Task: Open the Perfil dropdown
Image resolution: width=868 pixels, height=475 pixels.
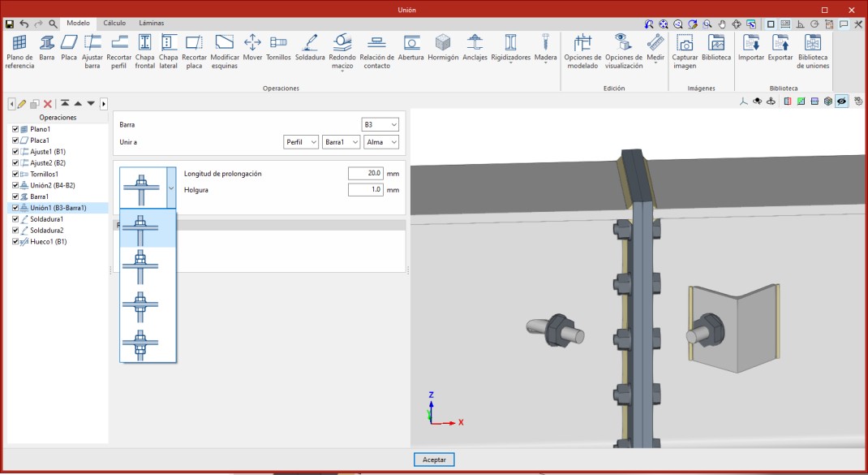Action: 300,142
